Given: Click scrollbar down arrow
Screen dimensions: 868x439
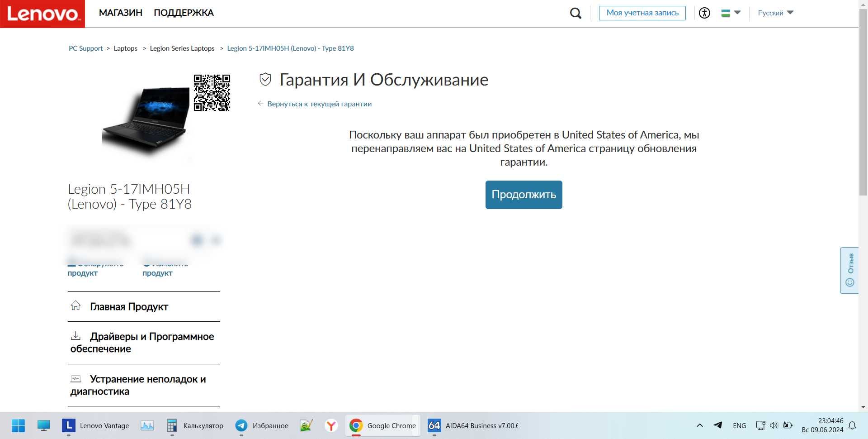Looking at the screenshot, I should click(863, 407).
